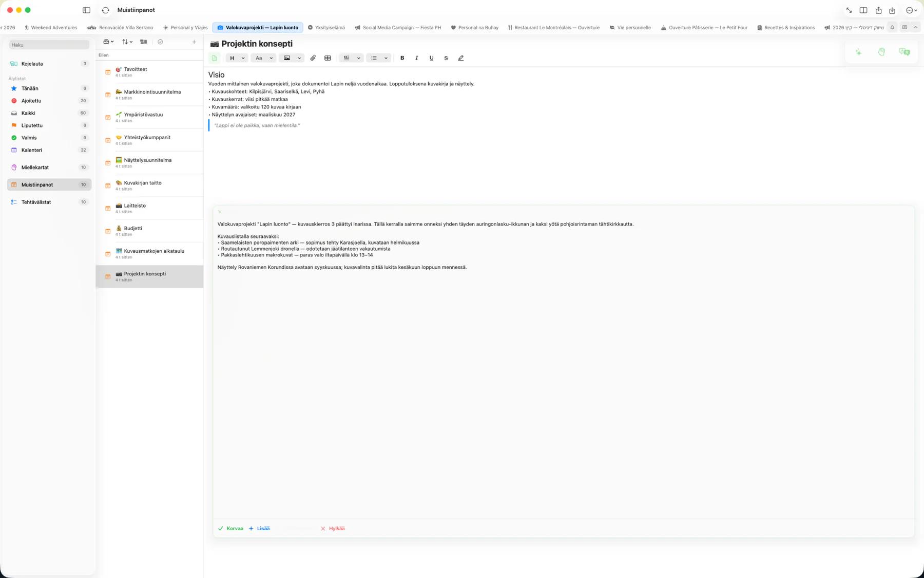Open Miellekartat in the sidebar
Viewport: 924px width, 578px height.
click(49, 167)
